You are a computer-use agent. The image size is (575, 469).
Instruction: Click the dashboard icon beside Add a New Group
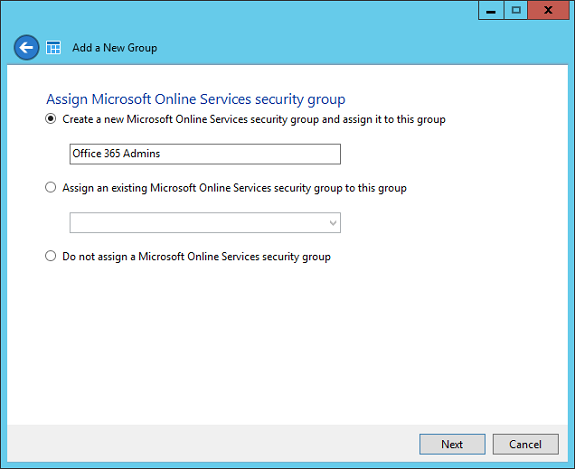[x=53, y=48]
